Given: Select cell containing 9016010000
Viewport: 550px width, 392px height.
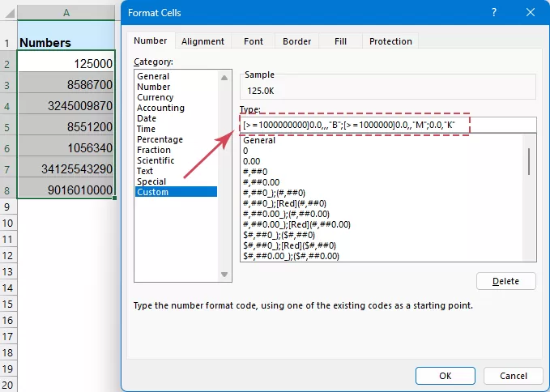Looking at the screenshot, I should (x=66, y=188).
